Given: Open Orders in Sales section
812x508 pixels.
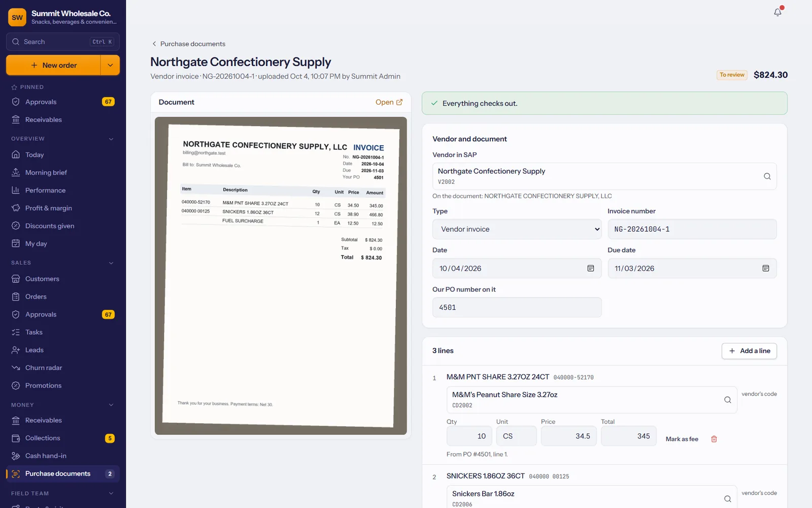Looking at the screenshot, I should [63, 297].
